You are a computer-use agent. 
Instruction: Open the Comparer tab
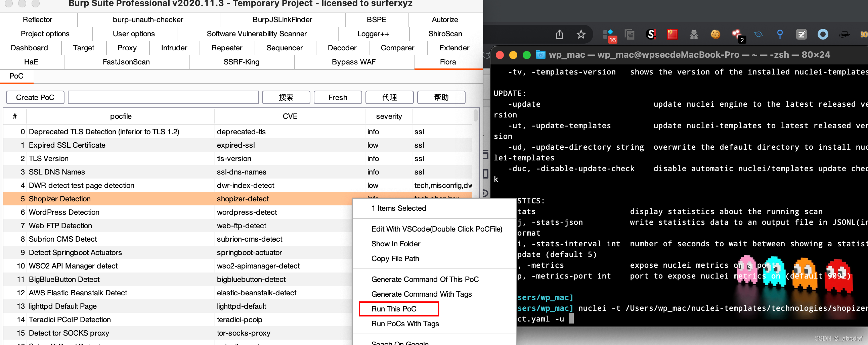(397, 48)
